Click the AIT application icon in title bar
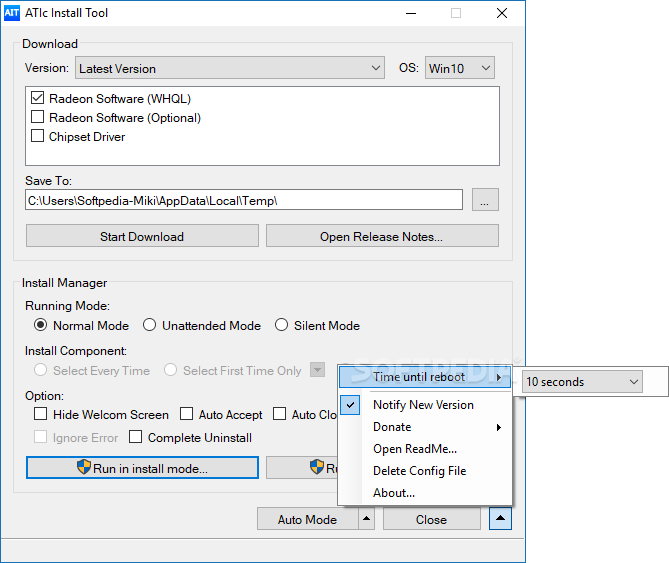This screenshot has width=669, height=563. coord(12,13)
